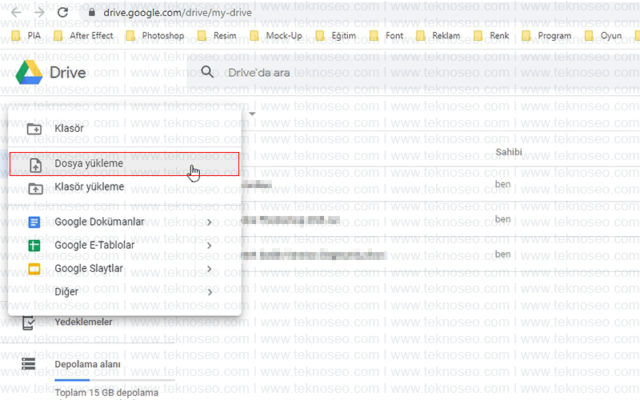640x400 pixels.
Task: Open the After Effect bookmark folder
Action: click(x=84, y=36)
